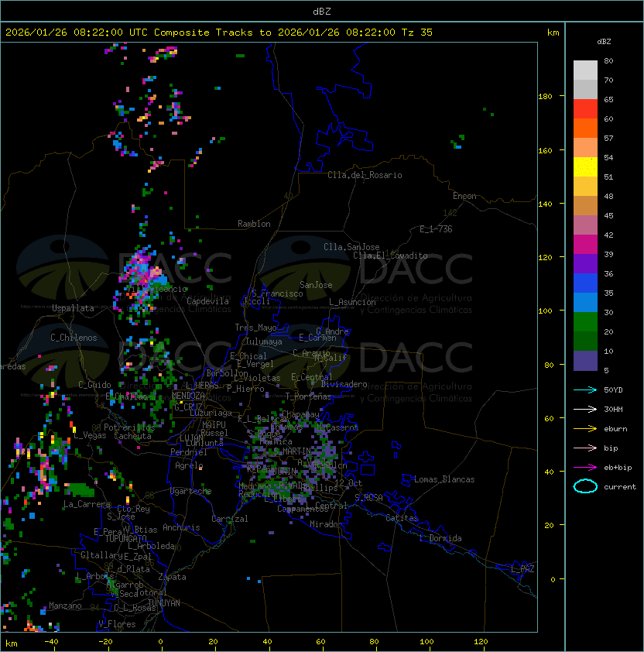Click the 'Potrerillos' location label
644x652 pixels.
(x=129, y=427)
